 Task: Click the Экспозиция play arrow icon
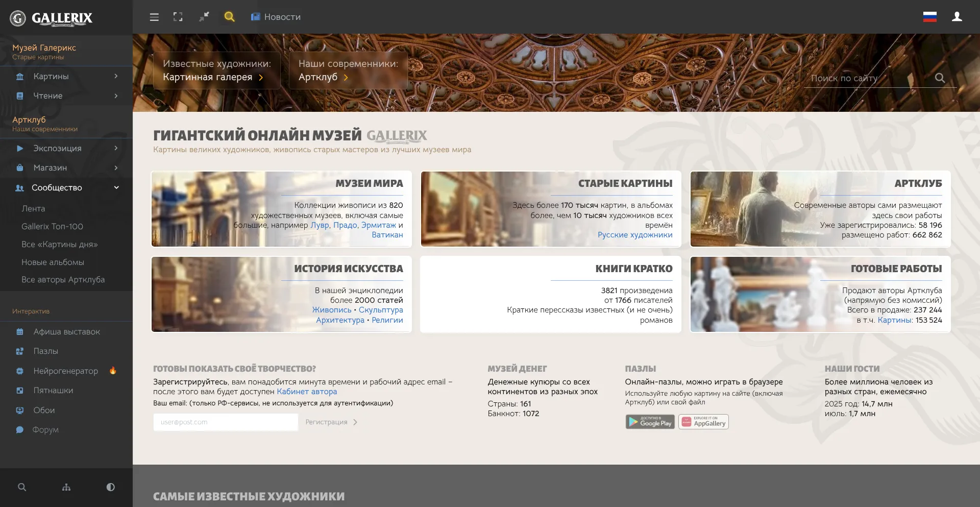pos(20,149)
